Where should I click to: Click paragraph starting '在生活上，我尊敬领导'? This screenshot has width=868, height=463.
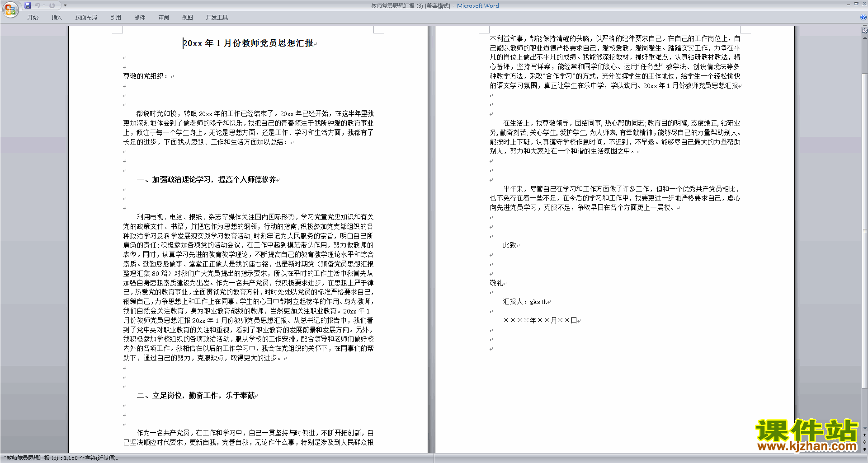pos(615,137)
